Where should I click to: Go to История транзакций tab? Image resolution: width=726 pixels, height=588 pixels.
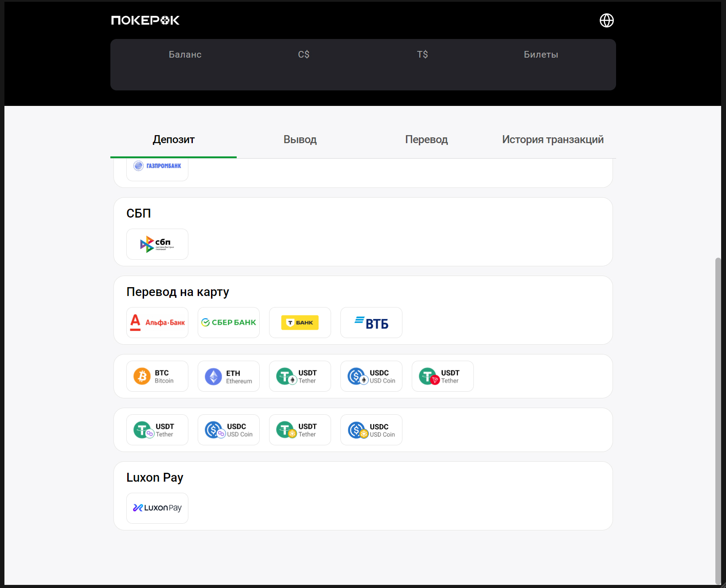coord(553,140)
